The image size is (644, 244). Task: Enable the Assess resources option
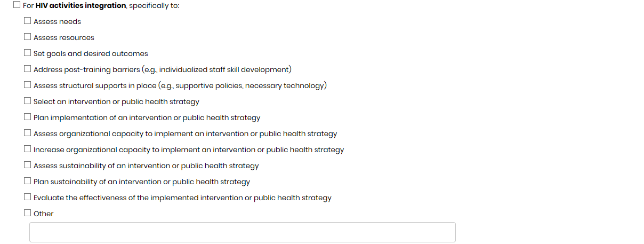pos(28,37)
